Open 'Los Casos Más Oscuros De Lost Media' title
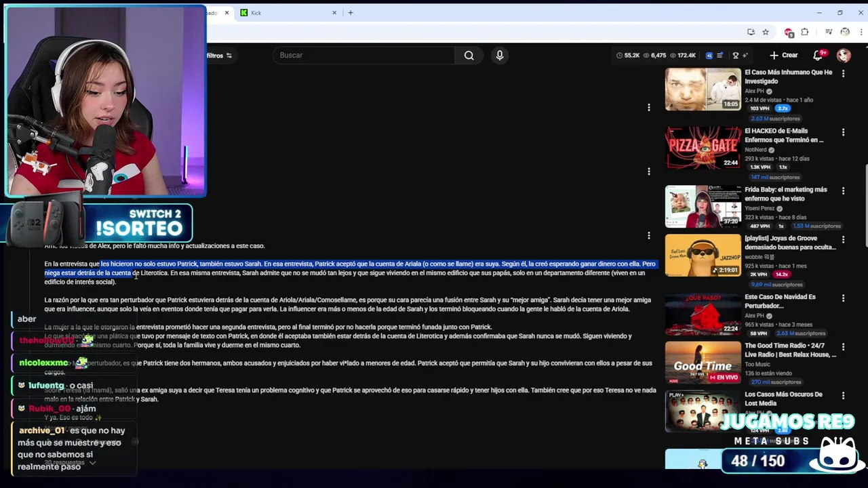The width and height of the screenshot is (868, 488). click(x=783, y=399)
